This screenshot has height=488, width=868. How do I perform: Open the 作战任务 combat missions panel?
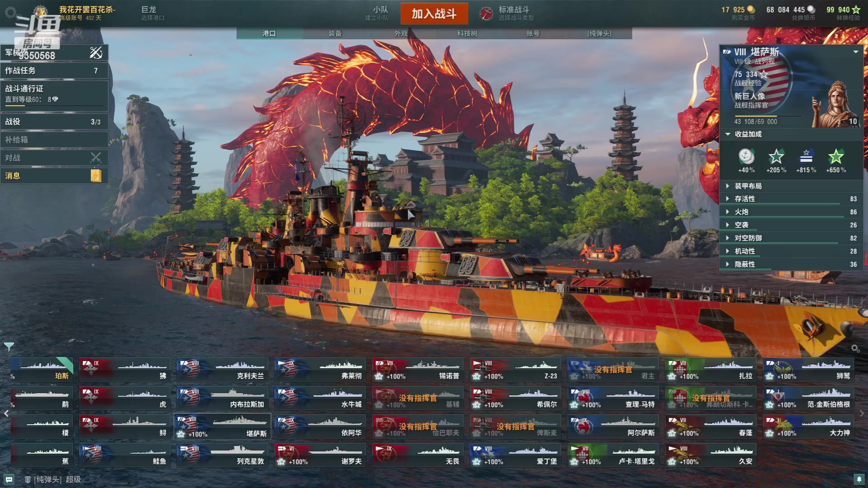[x=54, y=70]
